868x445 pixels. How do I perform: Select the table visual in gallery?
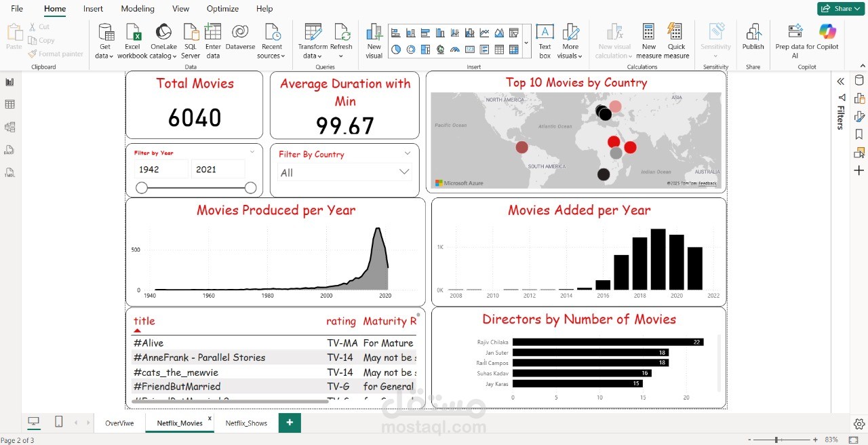(499, 50)
